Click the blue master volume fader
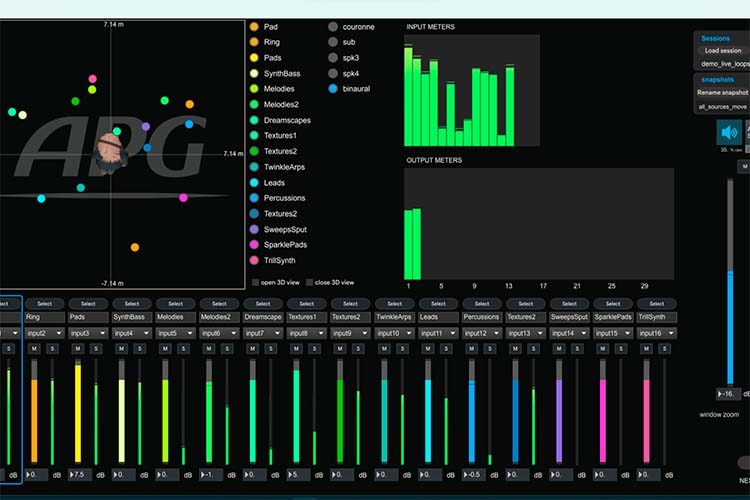Viewport: 750px width, 500px height. click(730, 281)
